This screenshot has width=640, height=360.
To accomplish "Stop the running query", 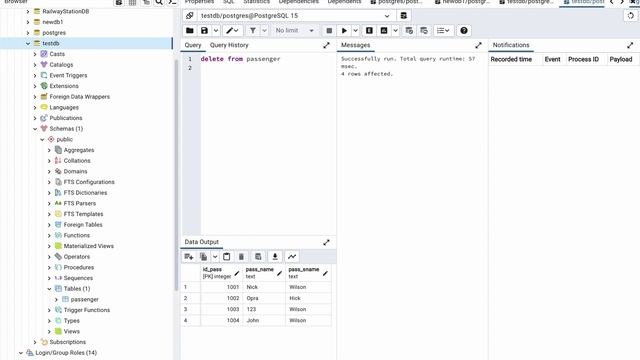I will (x=329, y=31).
